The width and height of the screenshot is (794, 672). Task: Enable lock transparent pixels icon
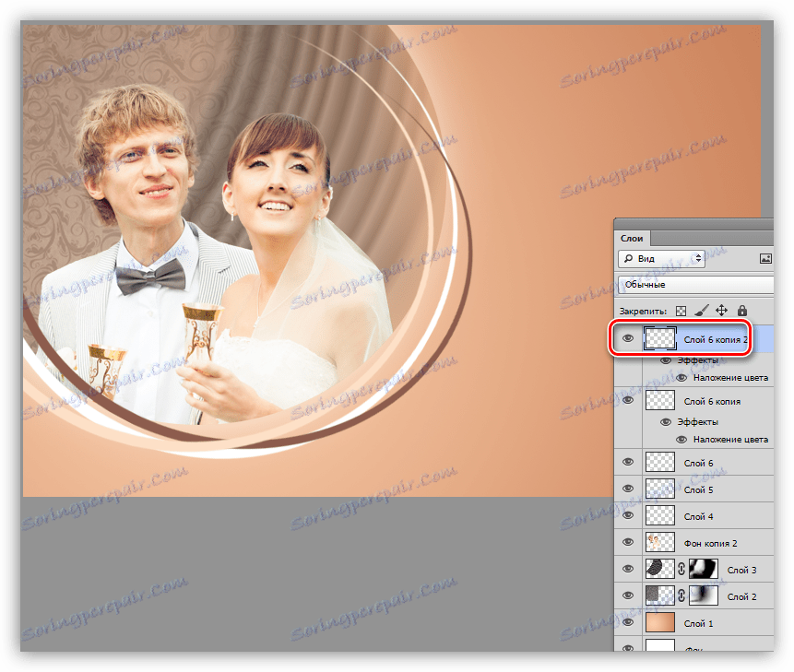tap(681, 311)
